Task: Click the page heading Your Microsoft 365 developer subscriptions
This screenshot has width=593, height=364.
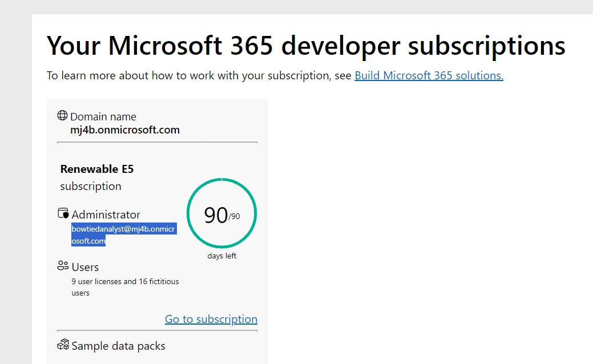Action: [306, 46]
